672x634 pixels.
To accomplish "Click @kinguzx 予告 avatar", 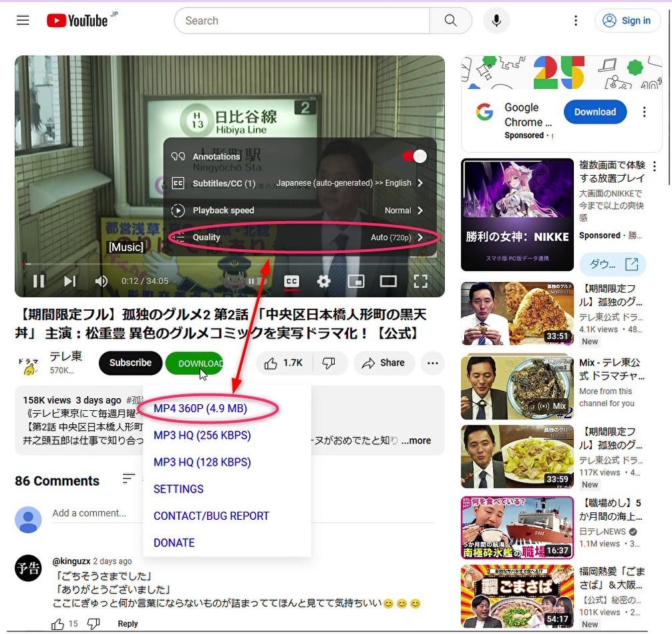I will coord(28,568).
